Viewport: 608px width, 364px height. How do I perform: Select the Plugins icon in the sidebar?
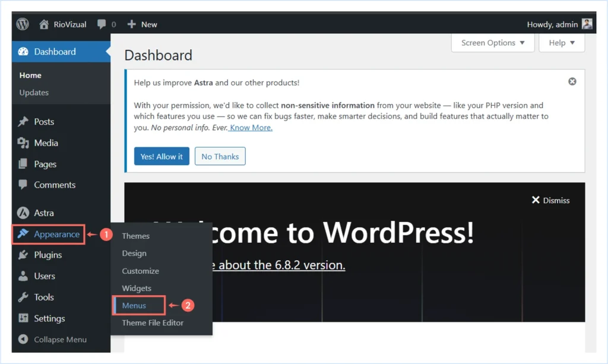coord(24,255)
